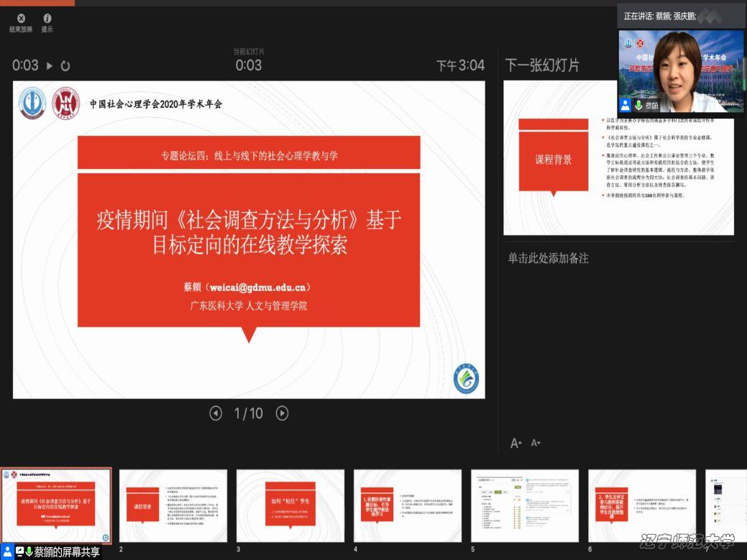Click the blue participant icon on video tile
Screen dimensions: 747x560
pyautogui.click(x=625, y=105)
